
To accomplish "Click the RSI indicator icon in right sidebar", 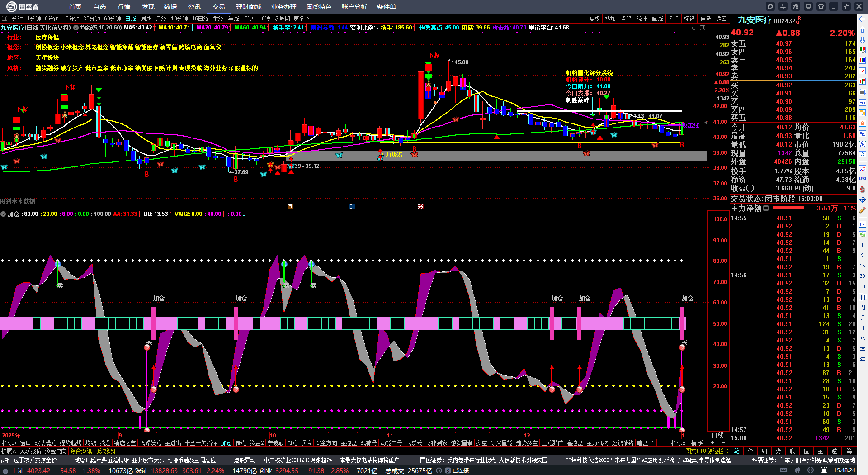I will coord(863,179).
